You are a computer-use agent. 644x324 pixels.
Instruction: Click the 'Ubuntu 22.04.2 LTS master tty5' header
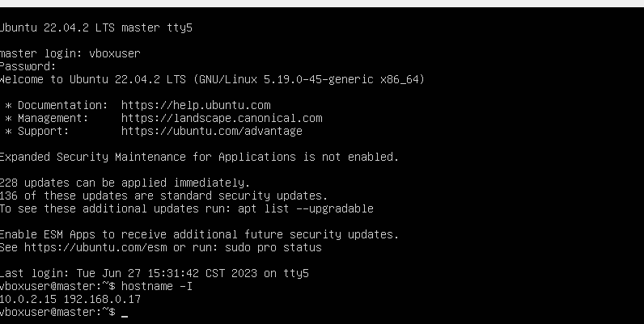[x=96, y=28]
